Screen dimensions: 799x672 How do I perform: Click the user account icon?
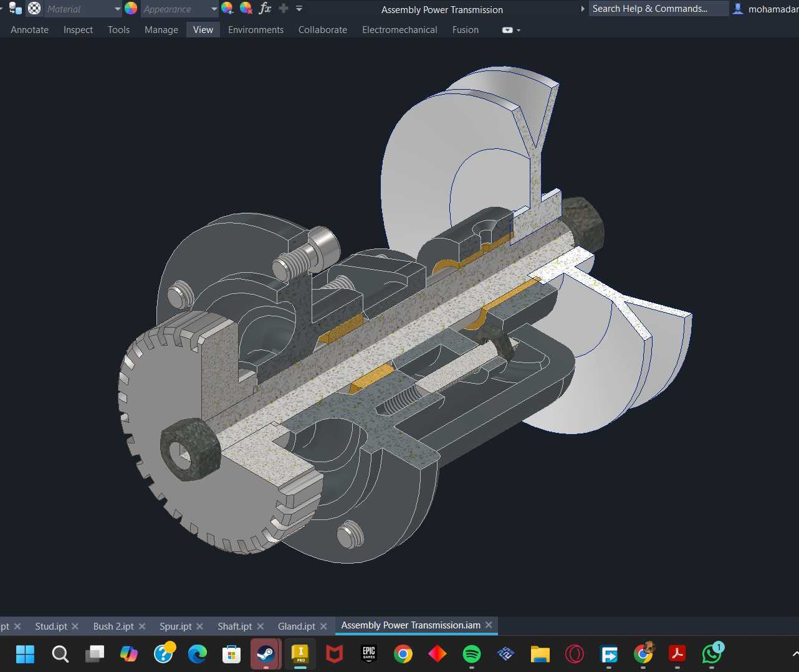[738, 9]
